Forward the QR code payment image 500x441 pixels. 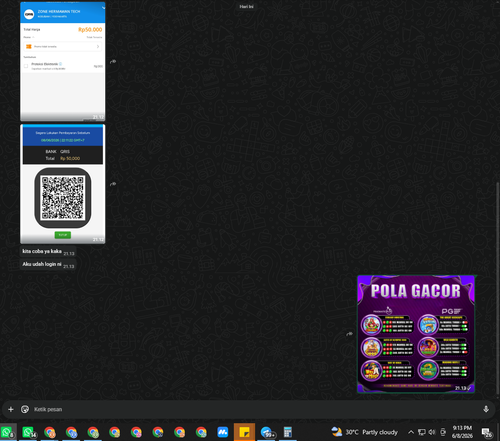coord(113,184)
